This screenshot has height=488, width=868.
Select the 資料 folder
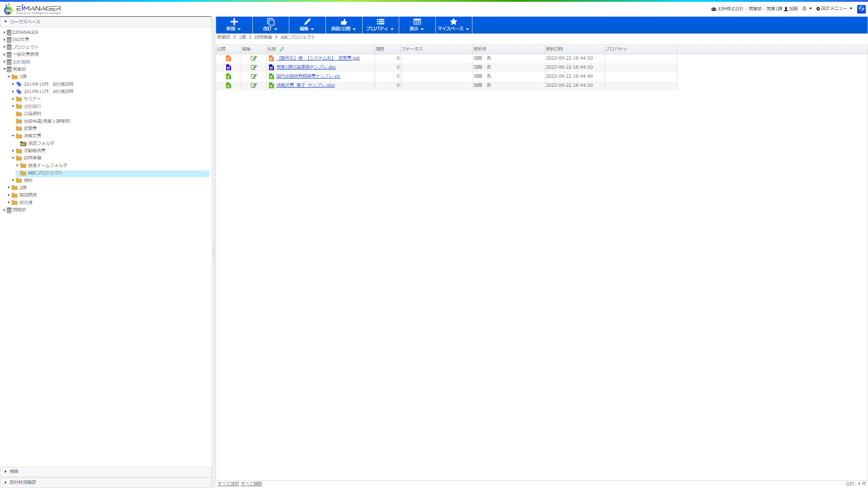(28, 180)
